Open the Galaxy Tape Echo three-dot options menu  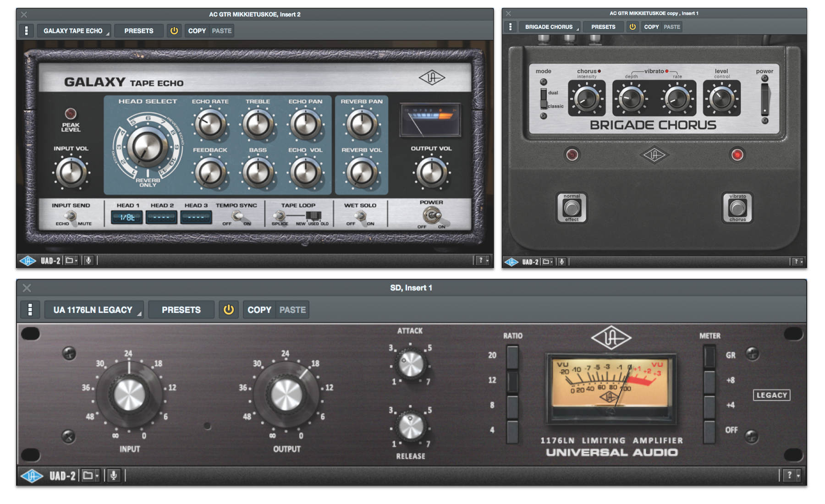point(27,31)
